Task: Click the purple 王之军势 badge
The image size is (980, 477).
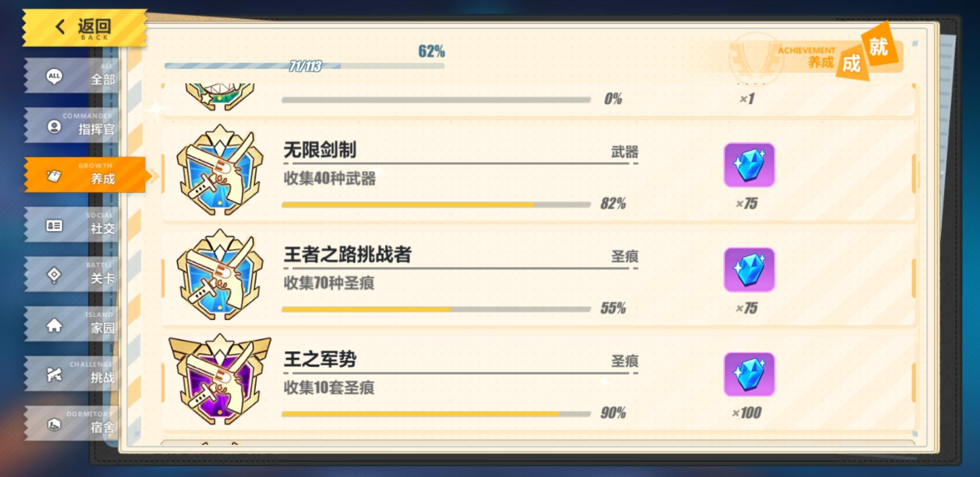Action: 220,380
